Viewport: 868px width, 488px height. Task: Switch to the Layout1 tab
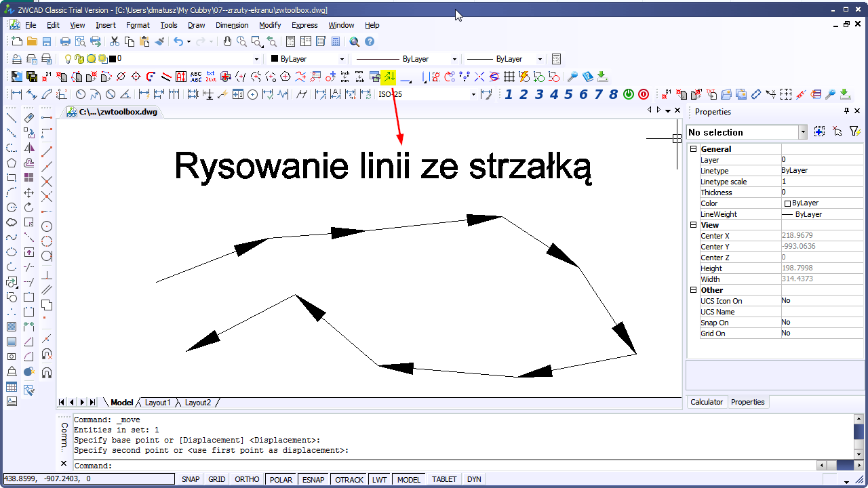click(x=157, y=403)
